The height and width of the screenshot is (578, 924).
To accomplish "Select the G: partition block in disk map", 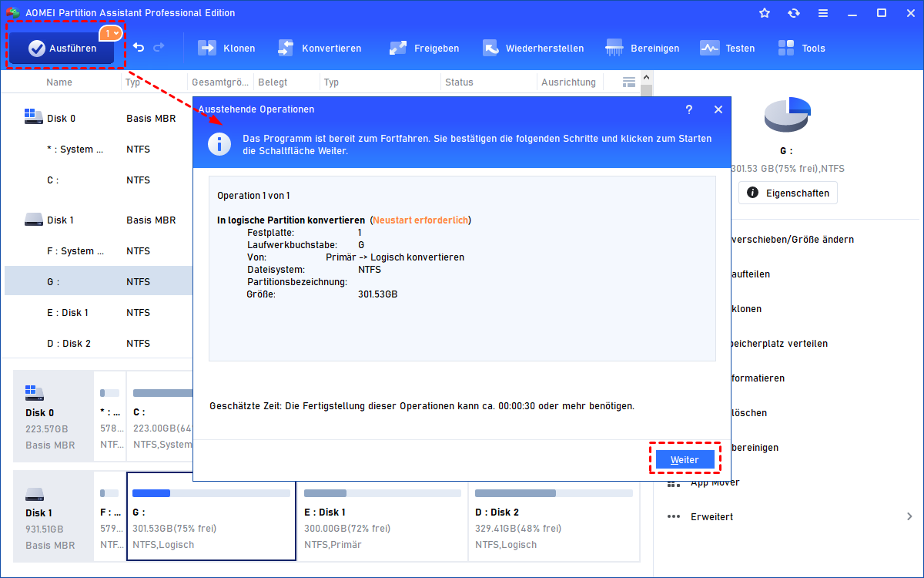I will 211,516.
